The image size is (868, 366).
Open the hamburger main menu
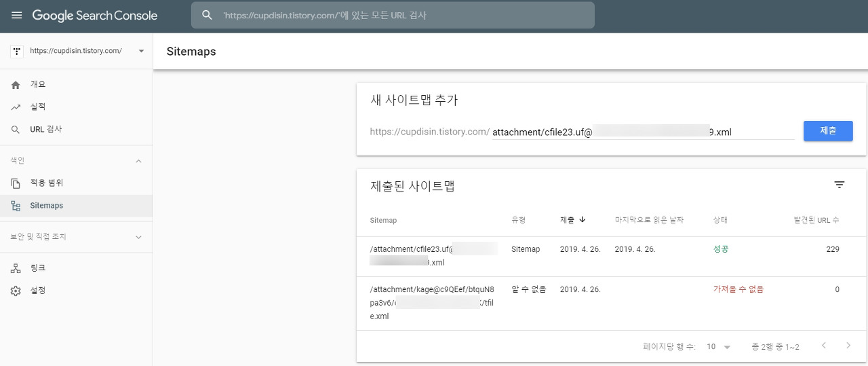(x=16, y=15)
